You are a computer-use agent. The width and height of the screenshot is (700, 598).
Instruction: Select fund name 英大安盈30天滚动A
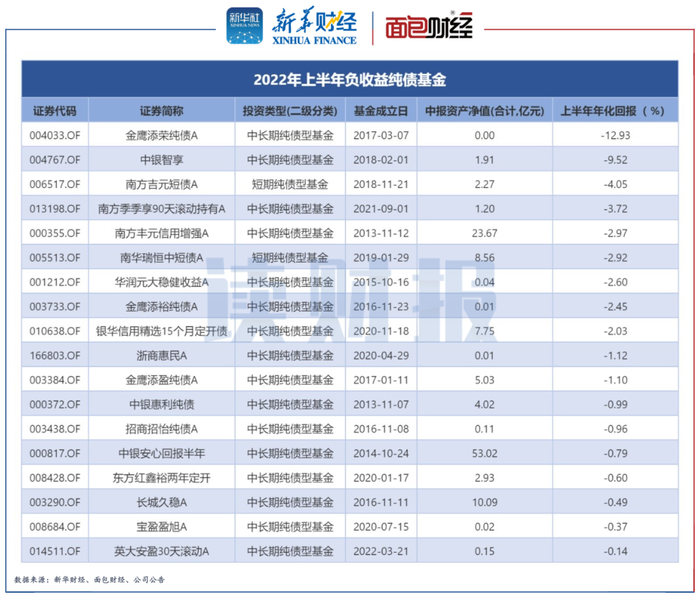[162, 552]
